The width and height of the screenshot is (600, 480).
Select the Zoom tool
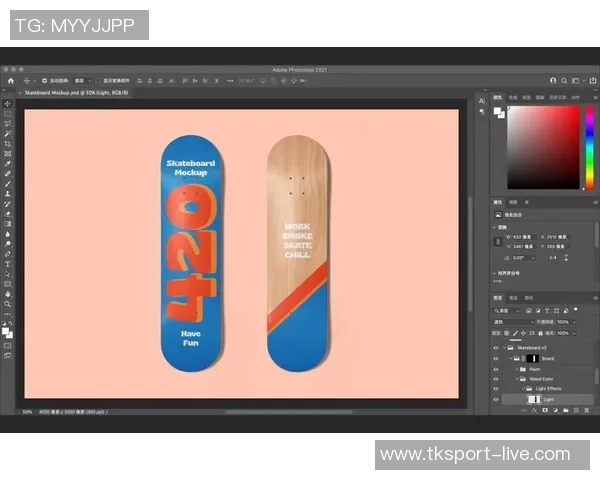point(7,303)
